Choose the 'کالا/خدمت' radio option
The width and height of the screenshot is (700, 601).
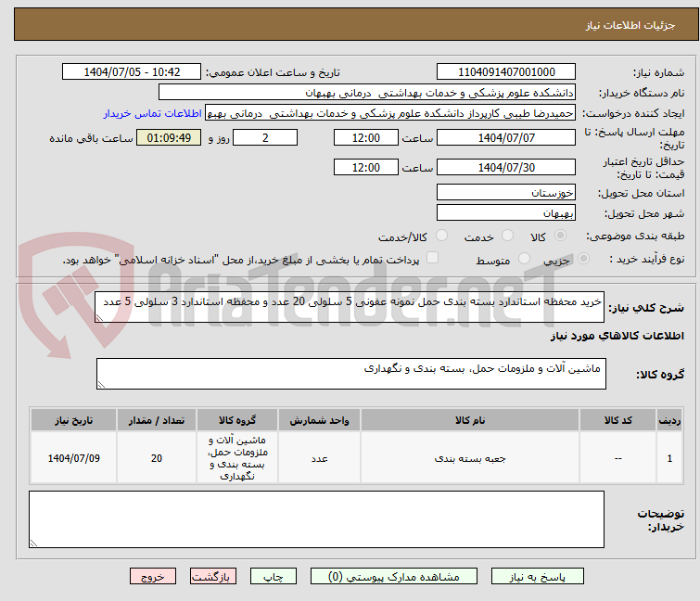441,236
